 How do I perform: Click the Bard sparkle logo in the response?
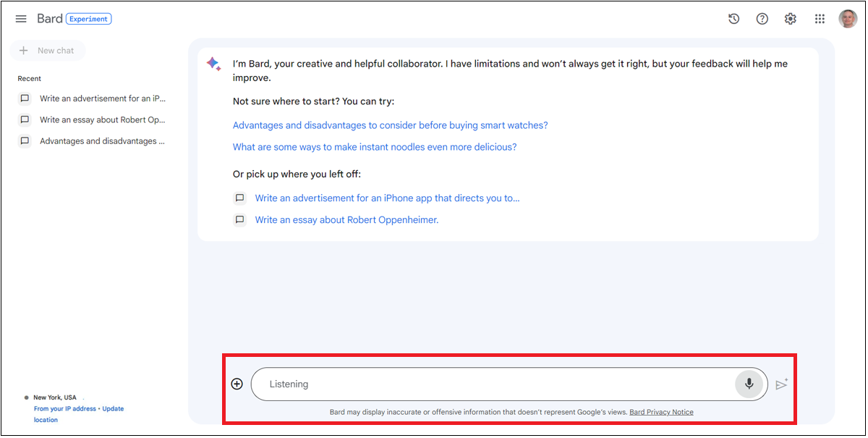point(213,64)
